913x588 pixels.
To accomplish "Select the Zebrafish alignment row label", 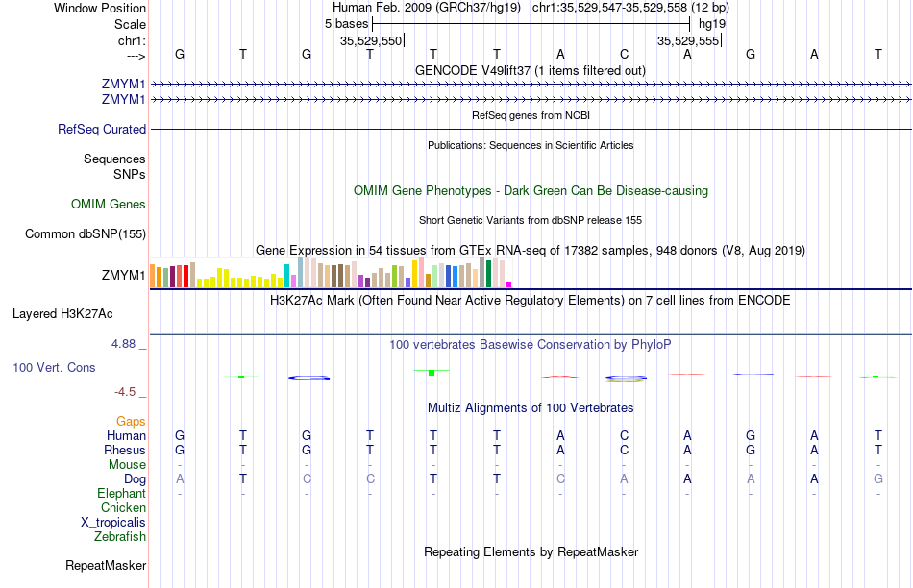I will 120,536.
